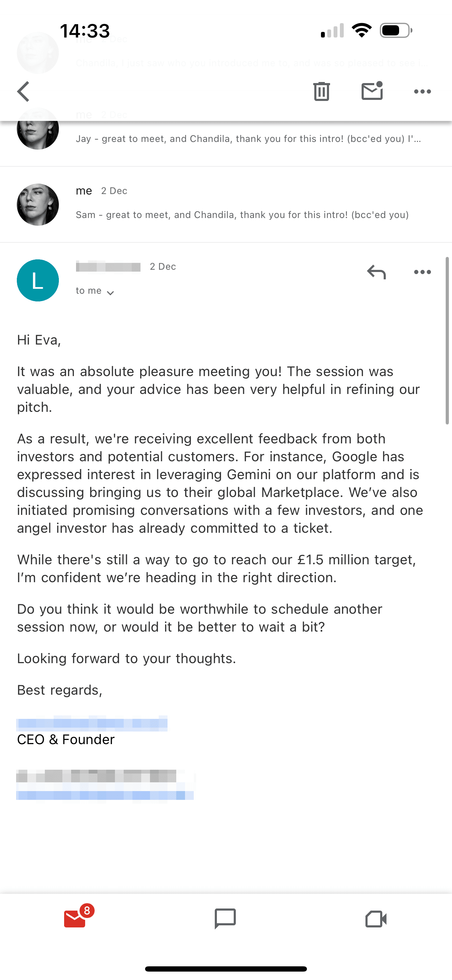Delete this email with trash icon

tap(322, 92)
